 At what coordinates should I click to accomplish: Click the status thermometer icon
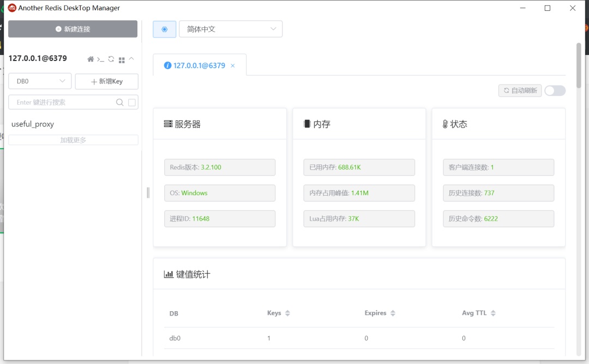click(445, 124)
